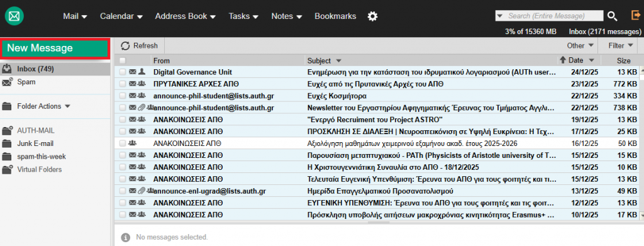The image size is (644, 246).
Task: Click the orange logout icon
Action: coord(635,16)
